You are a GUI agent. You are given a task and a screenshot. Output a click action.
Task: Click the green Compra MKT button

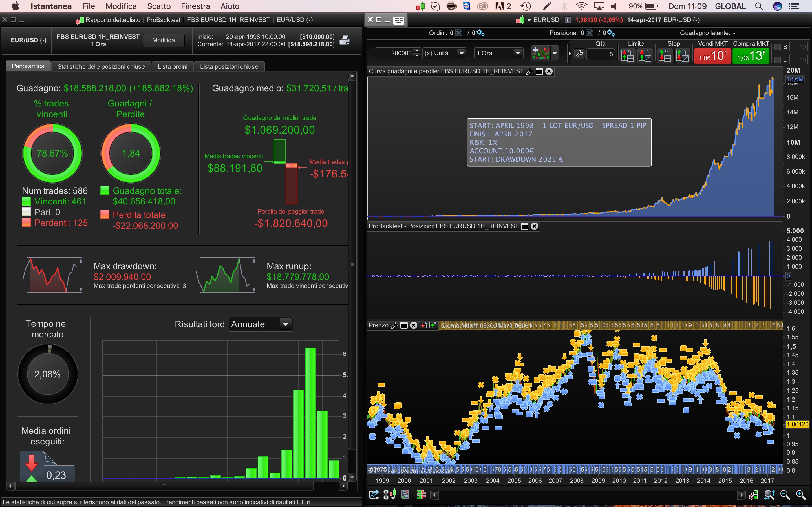coord(751,56)
